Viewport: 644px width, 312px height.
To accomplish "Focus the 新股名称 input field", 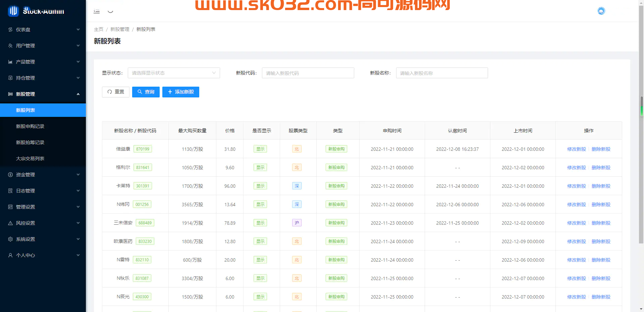I will [442, 73].
